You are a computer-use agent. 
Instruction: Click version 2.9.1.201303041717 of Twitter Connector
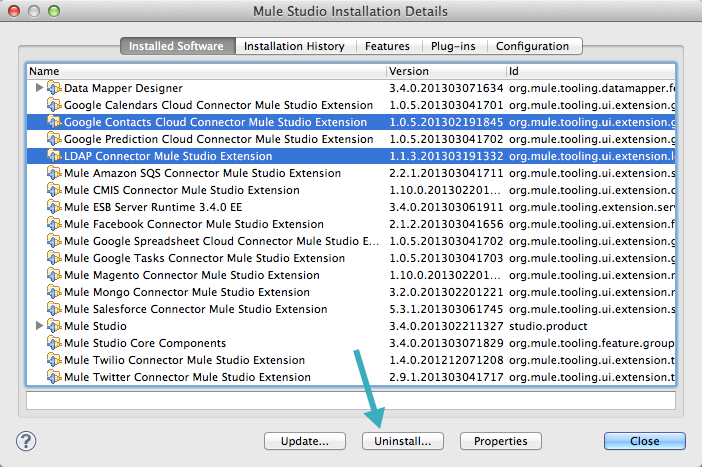[x=446, y=377]
